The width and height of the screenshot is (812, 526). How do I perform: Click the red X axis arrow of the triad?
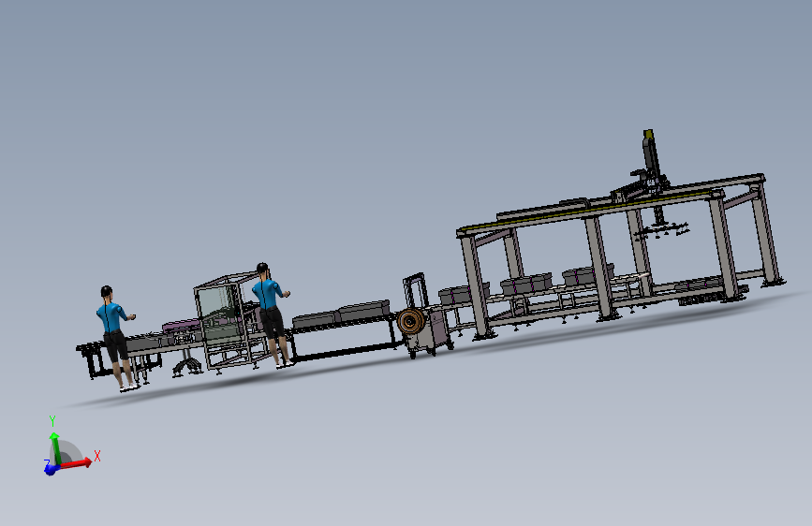(77, 463)
